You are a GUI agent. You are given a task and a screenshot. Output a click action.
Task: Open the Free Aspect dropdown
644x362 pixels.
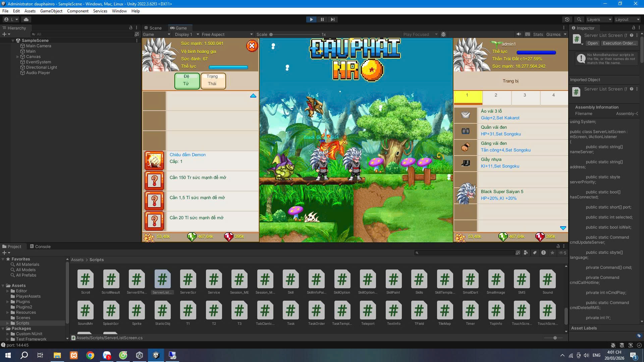coord(227,34)
